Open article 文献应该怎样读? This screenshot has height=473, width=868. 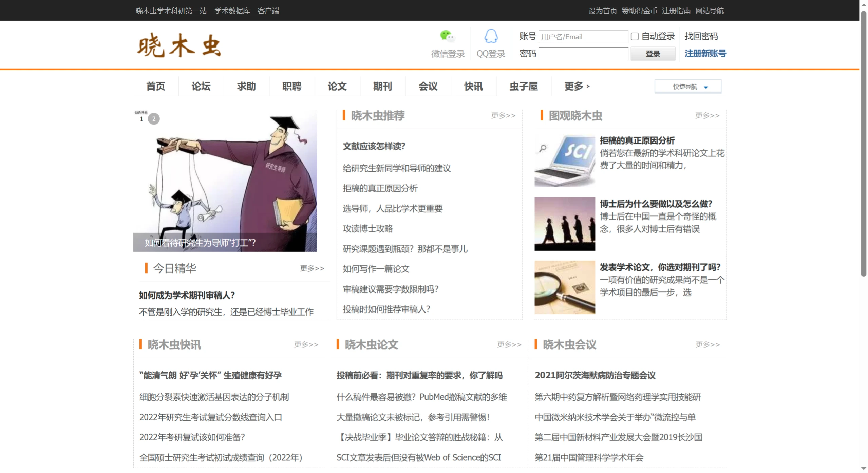coord(374,146)
